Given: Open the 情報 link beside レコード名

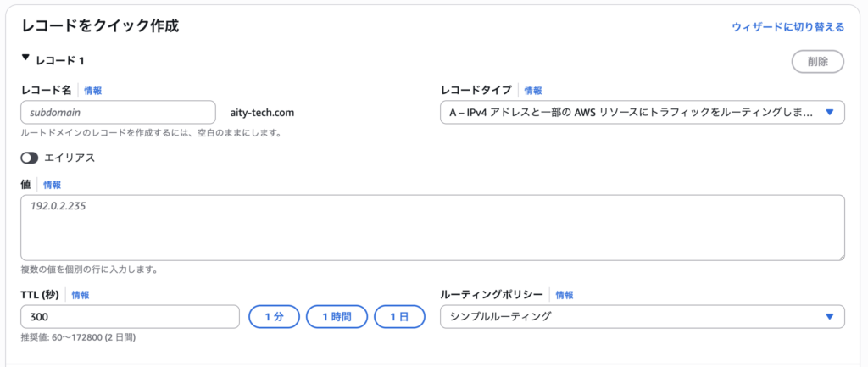Looking at the screenshot, I should click(93, 91).
